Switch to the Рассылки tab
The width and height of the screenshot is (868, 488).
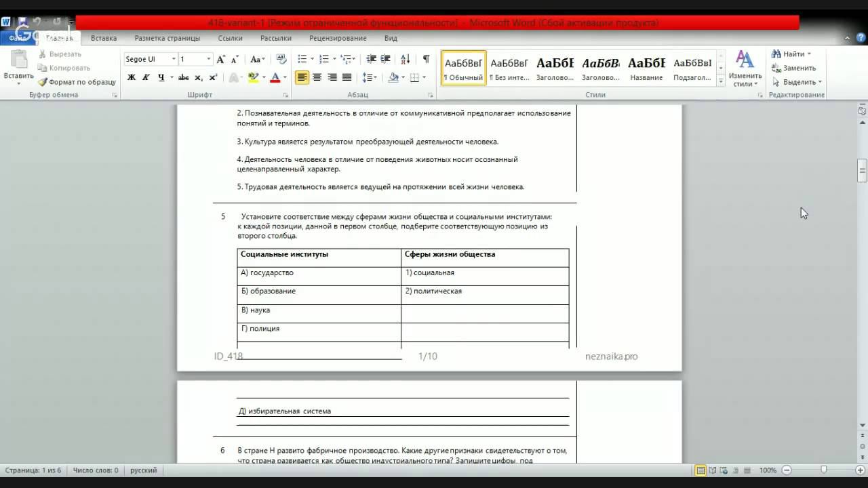[276, 38]
